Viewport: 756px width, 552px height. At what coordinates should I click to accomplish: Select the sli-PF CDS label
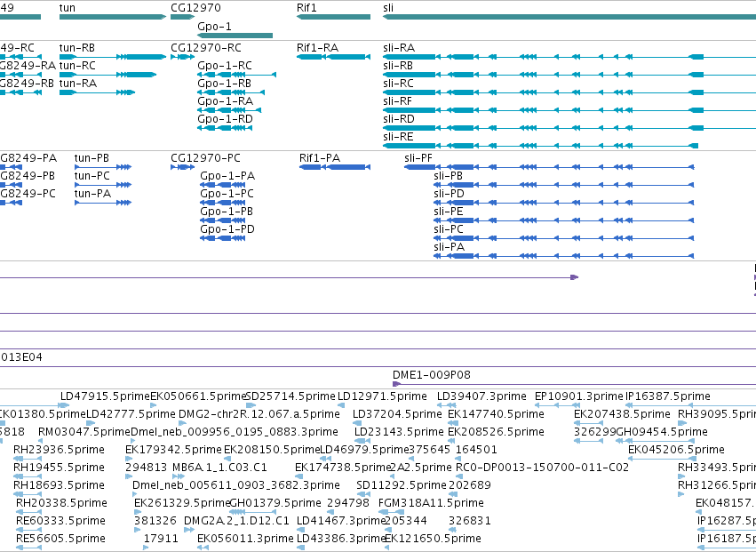pyautogui.click(x=418, y=158)
